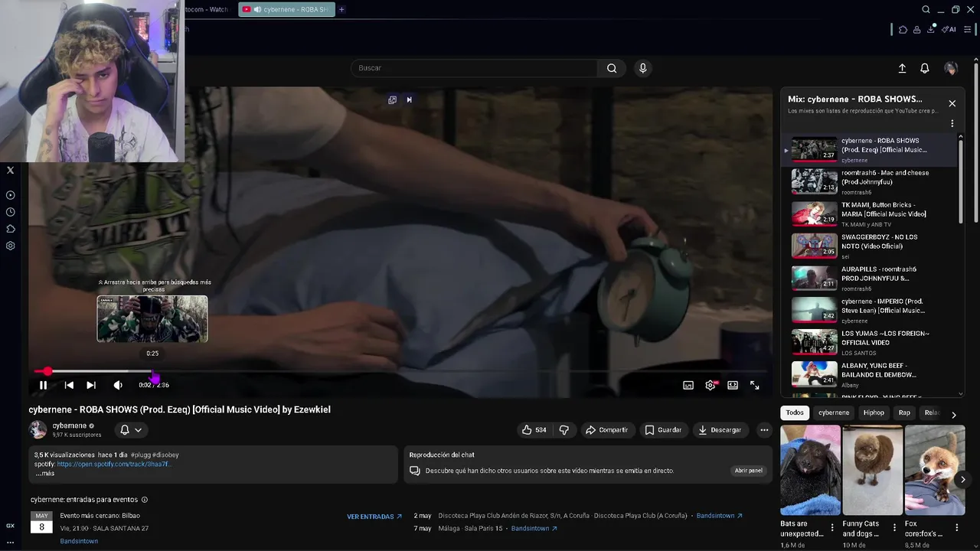980x551 pixels.
Task: Play LOS YUMAS ~LOS FOREIGN~ OFFICIAL VIDEO
Action: click(x=869, y=342)
